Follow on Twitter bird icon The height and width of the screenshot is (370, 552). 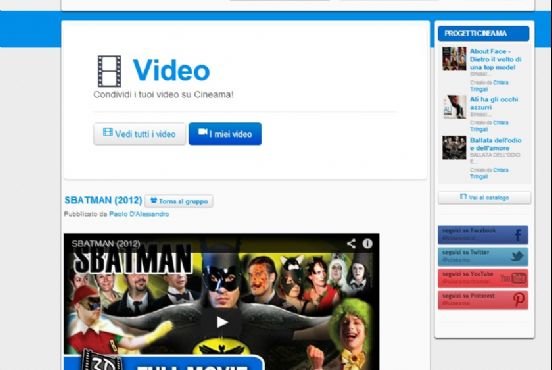click(517, 256)
